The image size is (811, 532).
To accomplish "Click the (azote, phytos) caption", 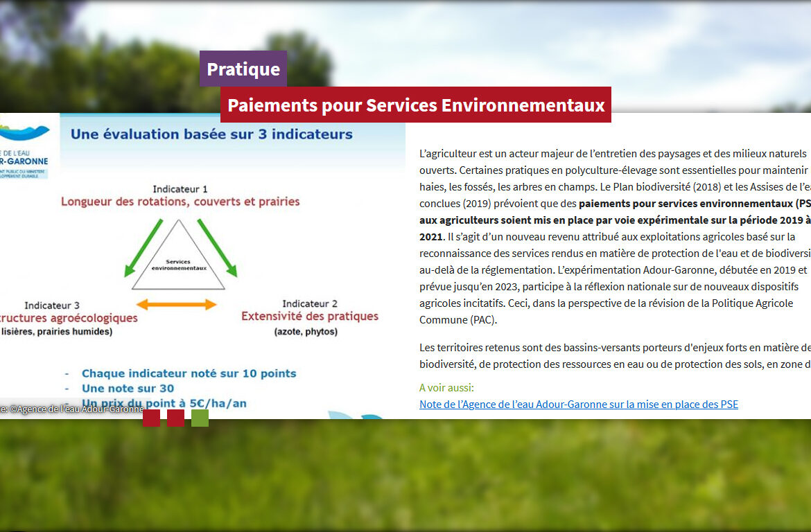I will tap(306, 331).
